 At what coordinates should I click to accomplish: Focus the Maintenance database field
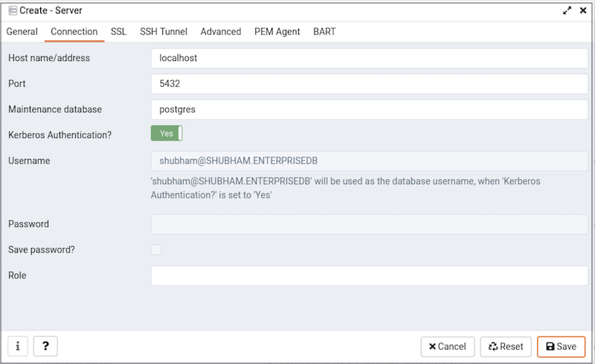[x=369, y=110]
